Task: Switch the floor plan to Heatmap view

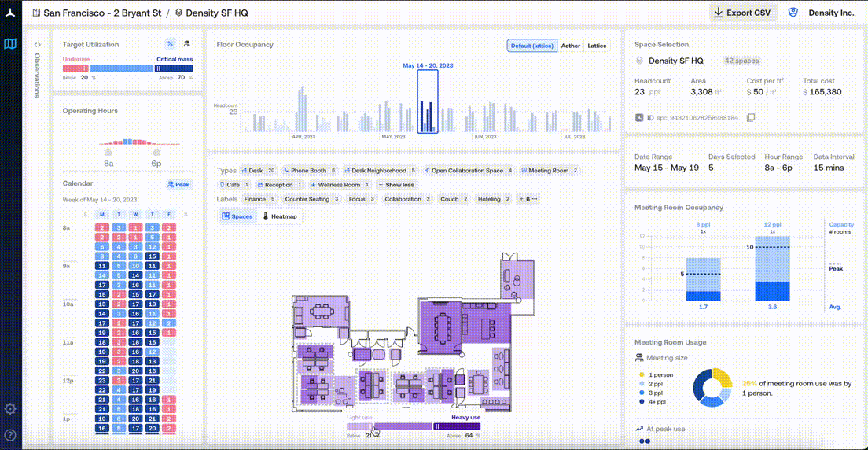Action: (x=281, y=216)
